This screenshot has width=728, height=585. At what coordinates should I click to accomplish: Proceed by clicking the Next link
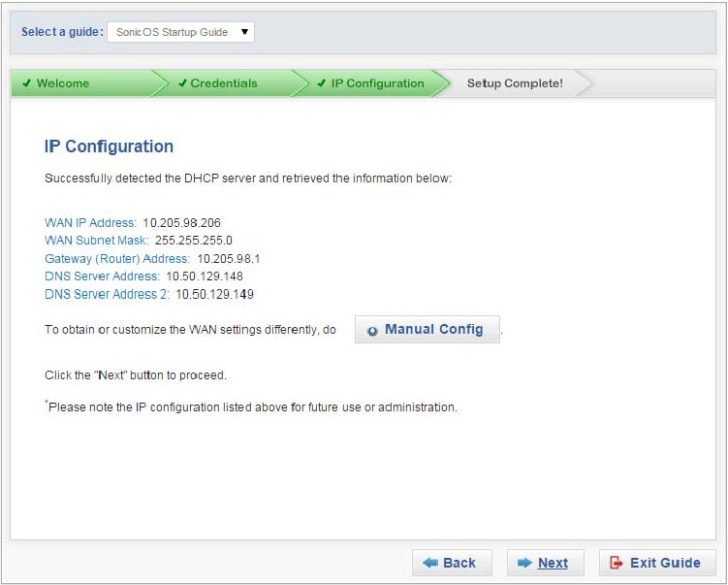click(553, 563)
